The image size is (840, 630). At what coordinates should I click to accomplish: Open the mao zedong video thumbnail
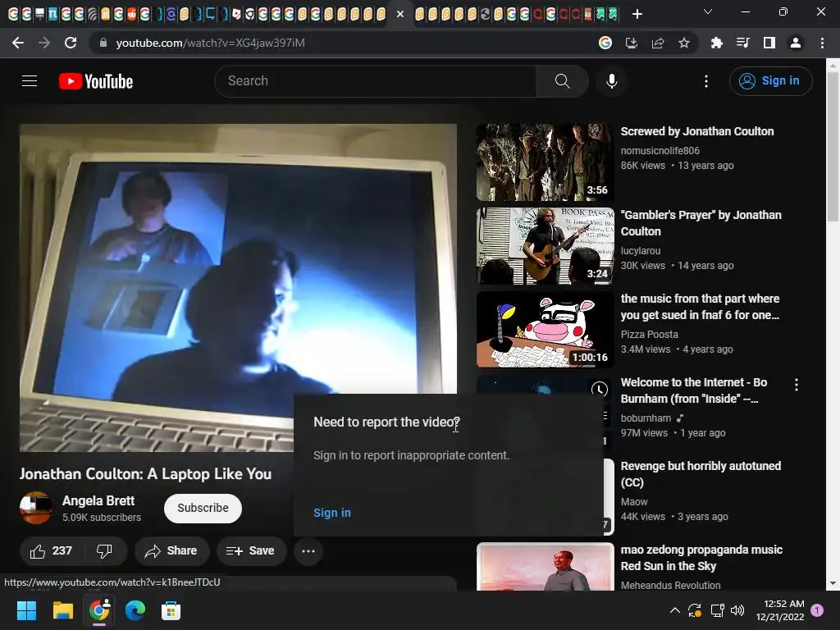click(546, 567)
